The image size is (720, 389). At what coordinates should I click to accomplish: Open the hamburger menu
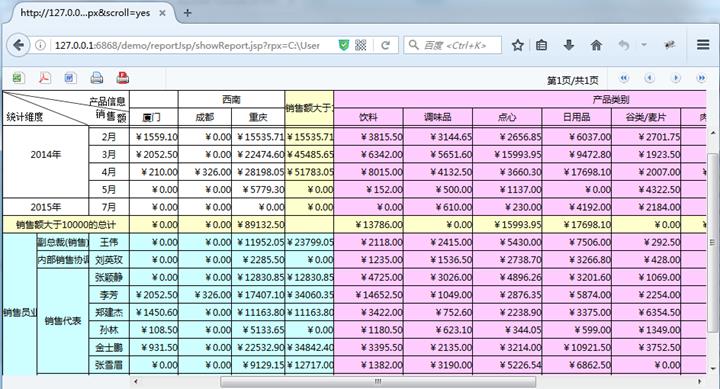pos(703,45)
